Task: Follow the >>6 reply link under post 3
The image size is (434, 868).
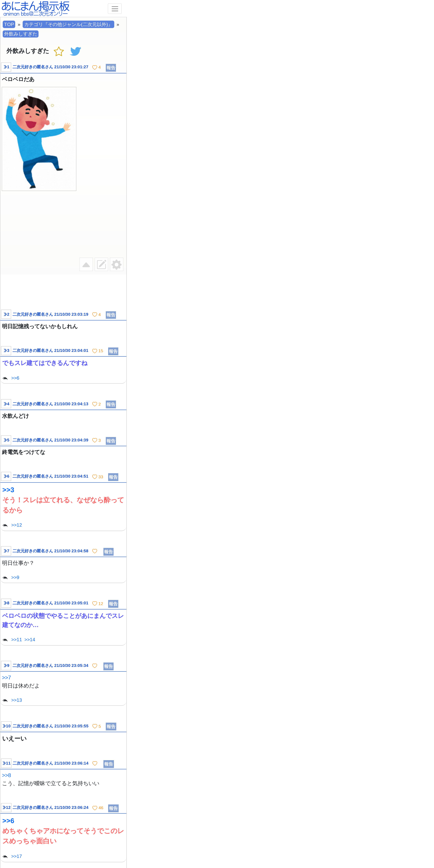Action: pos(15,378)
